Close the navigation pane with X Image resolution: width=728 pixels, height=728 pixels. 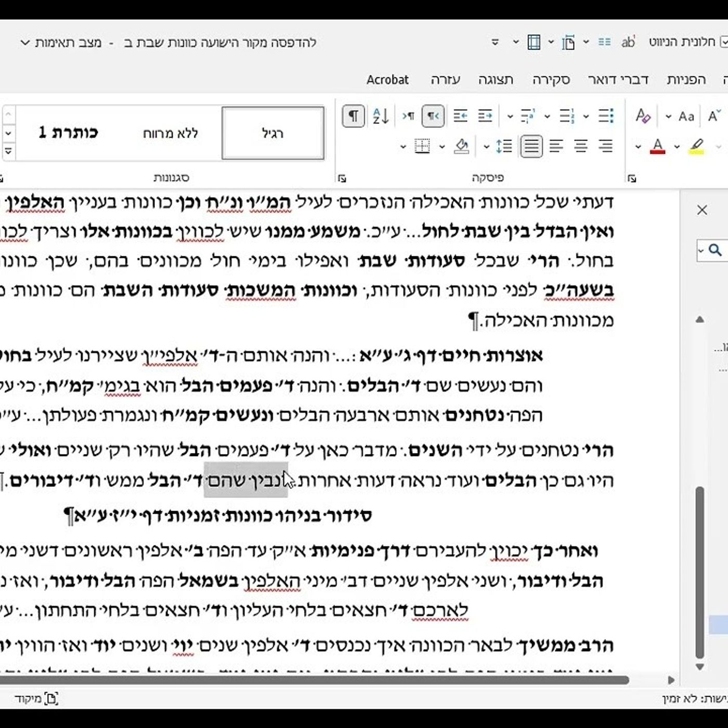pos(702,210)
